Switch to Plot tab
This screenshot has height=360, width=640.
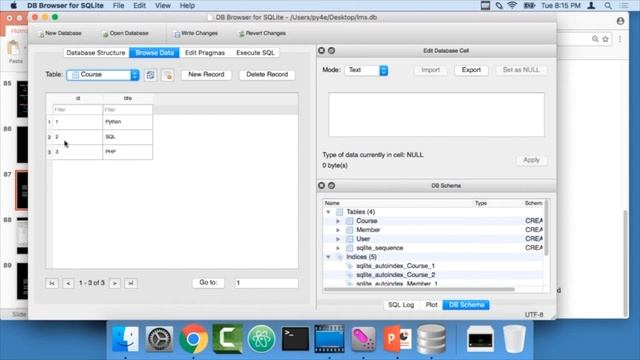(431, 305)
